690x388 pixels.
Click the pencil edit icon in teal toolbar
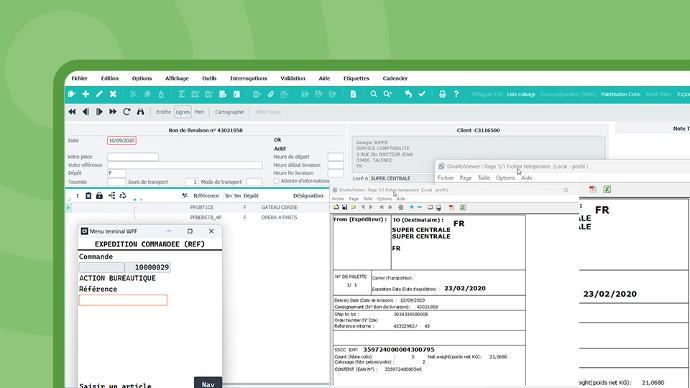pyautogui.click(x=99, y=94)
